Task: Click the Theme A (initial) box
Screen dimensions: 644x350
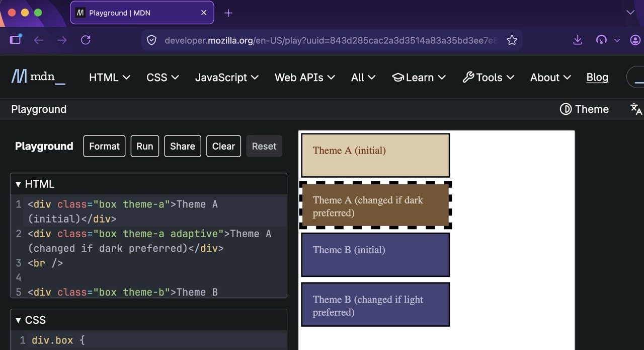Action: click(375, 155)
